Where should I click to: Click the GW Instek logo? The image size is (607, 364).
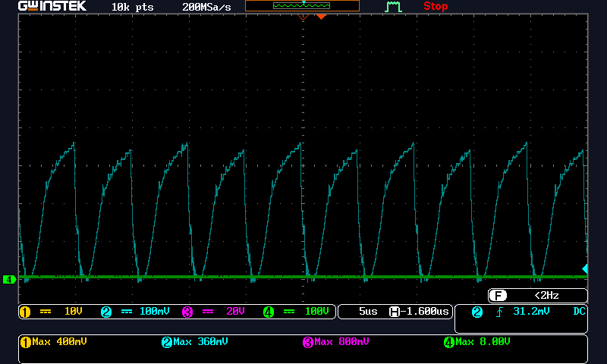click(x=52, y=6)
